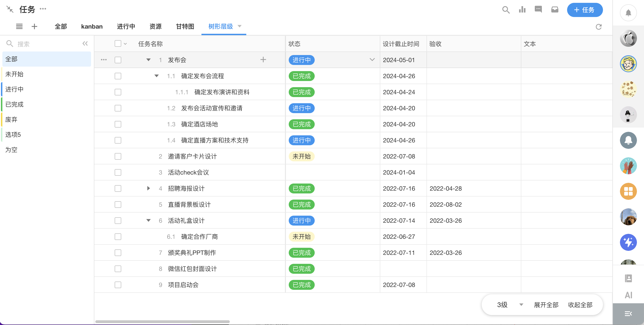Switch to the 进行中 view tab

[x=126, y=26]
